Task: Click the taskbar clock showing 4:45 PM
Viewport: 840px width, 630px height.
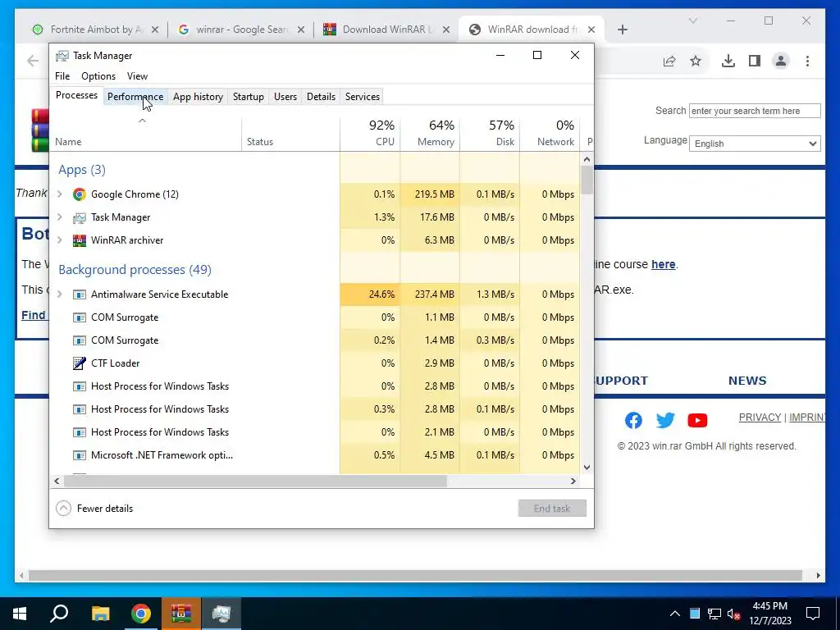Action: 770,614
